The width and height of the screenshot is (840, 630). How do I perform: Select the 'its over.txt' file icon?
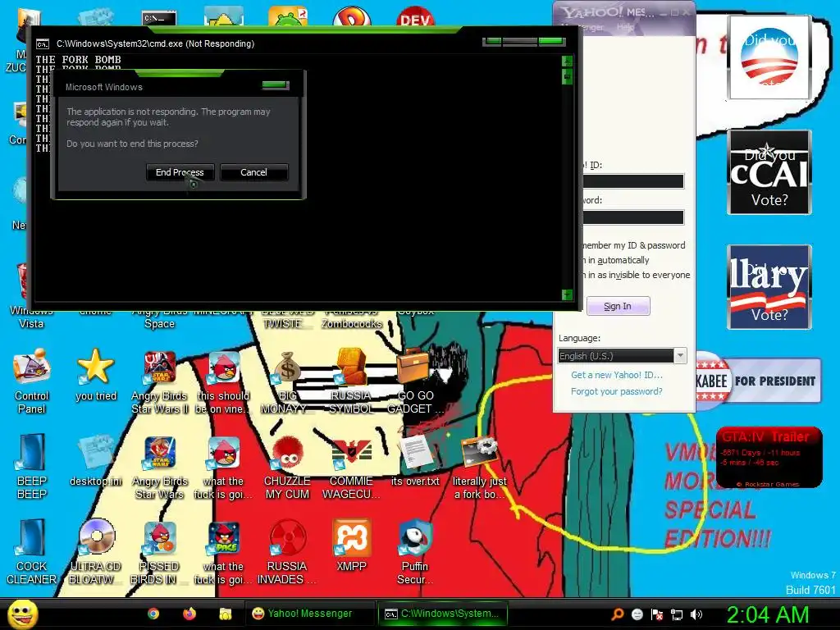(416, 461)
